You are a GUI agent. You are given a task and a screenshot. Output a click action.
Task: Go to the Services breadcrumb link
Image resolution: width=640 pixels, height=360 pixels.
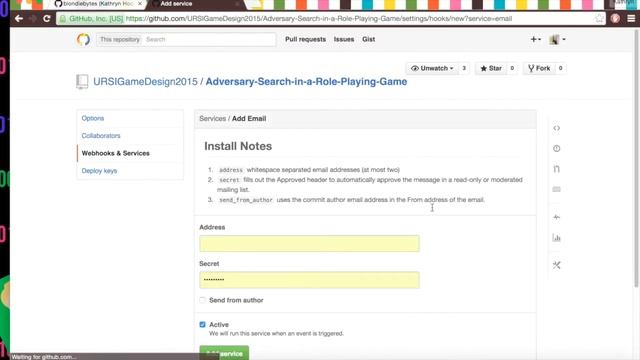[x=212, y=119]
